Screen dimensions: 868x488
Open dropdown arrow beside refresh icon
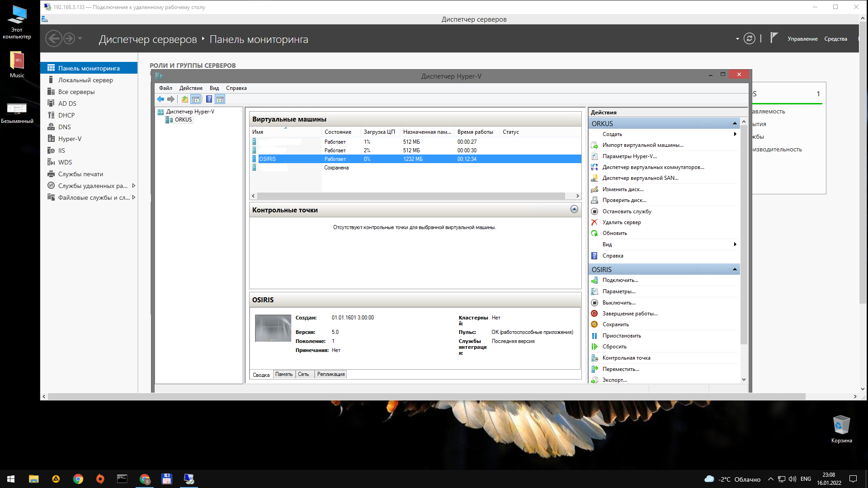coord(737,39)
